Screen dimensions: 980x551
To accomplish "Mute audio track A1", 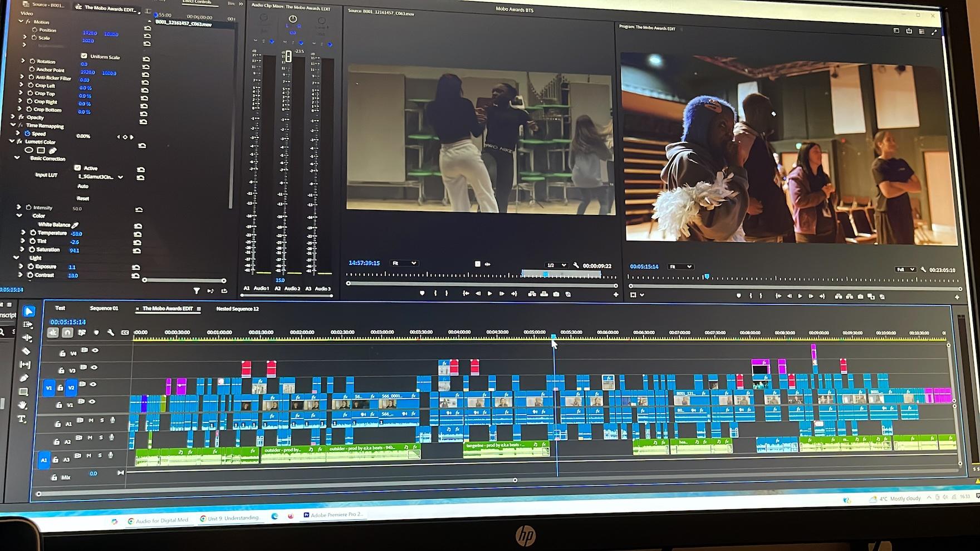I will pyautogui.click(x=91, y=421).
